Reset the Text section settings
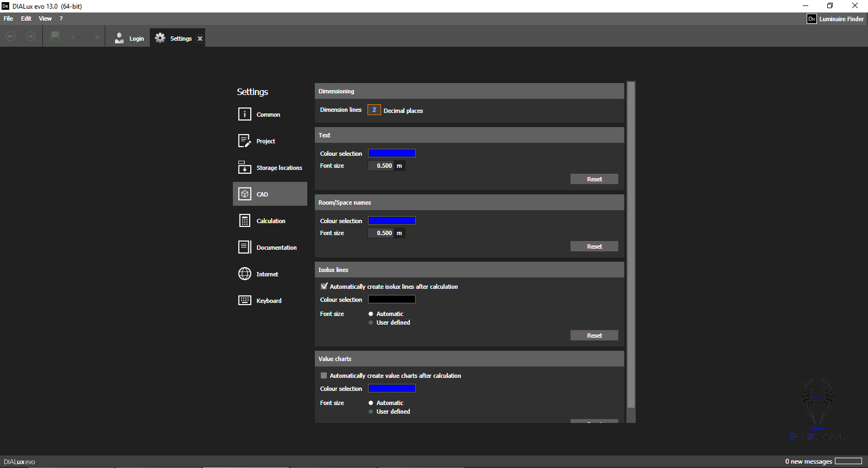The width and height of the screenshot is (868, 468). click(594, 179)
